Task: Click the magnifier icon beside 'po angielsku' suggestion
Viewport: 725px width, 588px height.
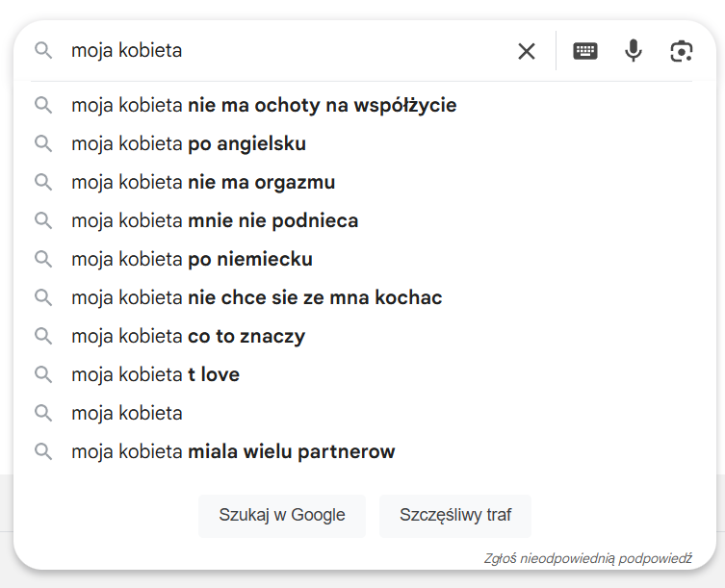Action: click(x=43, y=143)
